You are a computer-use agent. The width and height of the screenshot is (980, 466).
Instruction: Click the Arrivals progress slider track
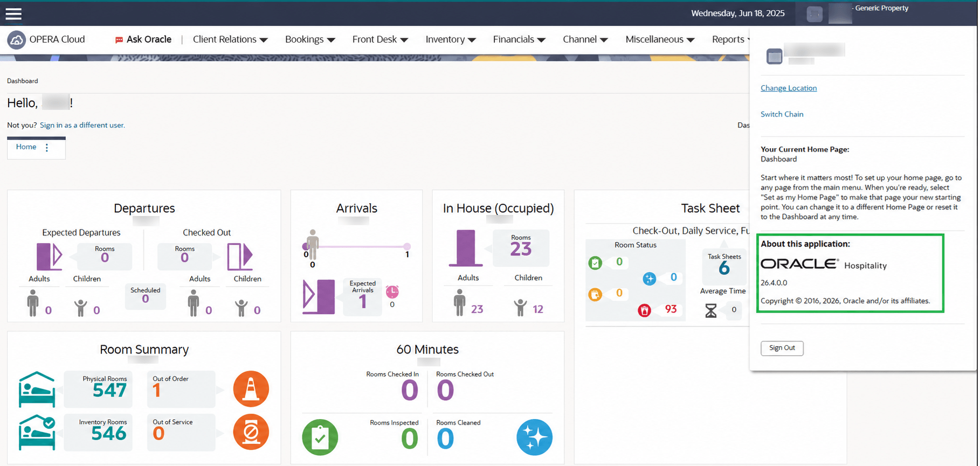coord(356,247)
